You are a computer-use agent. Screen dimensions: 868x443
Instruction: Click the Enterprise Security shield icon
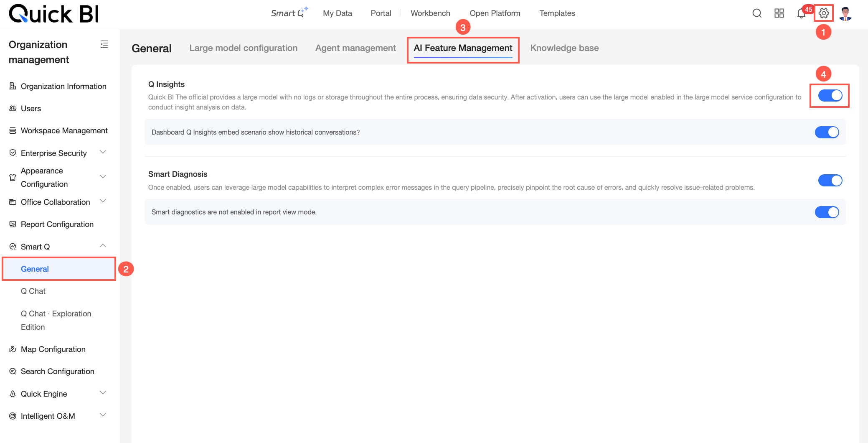click(13, 153)
